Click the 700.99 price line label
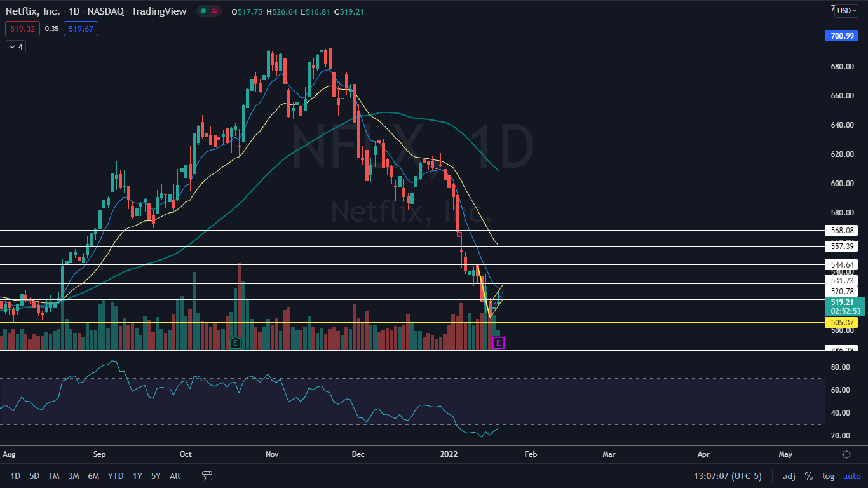Screen dimensions: 868x488 click(842, 36)
